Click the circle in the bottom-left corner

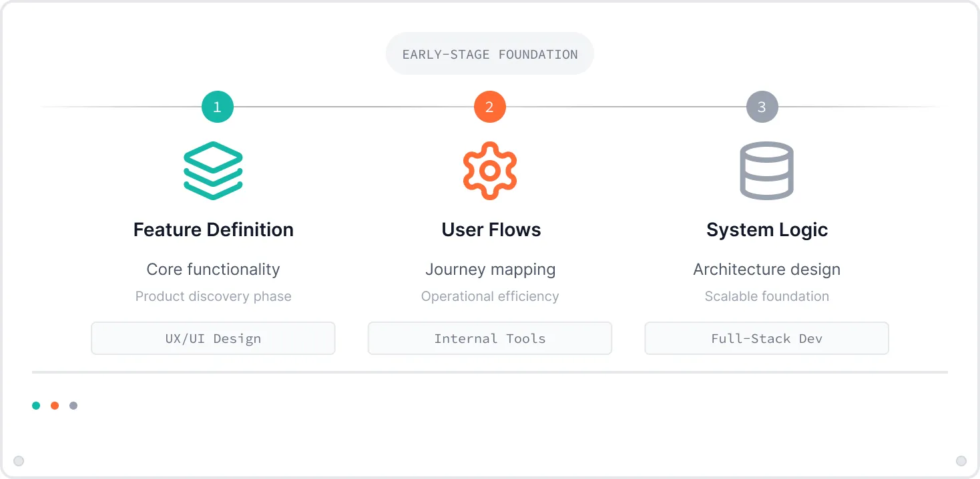[x=19, y=460]
